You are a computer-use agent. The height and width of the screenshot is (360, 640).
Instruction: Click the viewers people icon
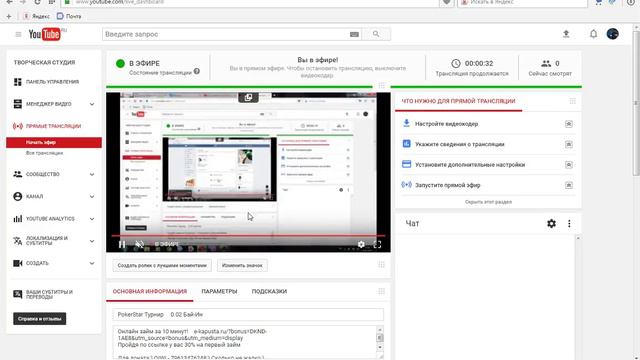tap(546, 64)
